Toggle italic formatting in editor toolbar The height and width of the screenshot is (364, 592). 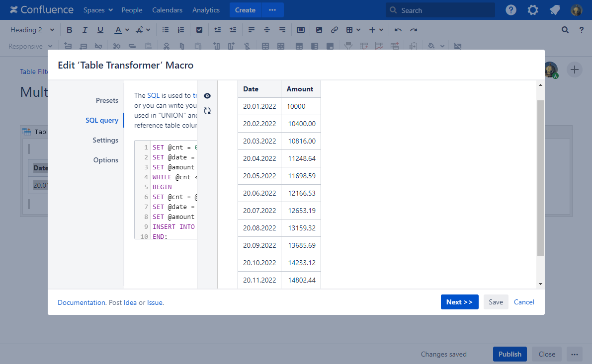coord(85,30)
